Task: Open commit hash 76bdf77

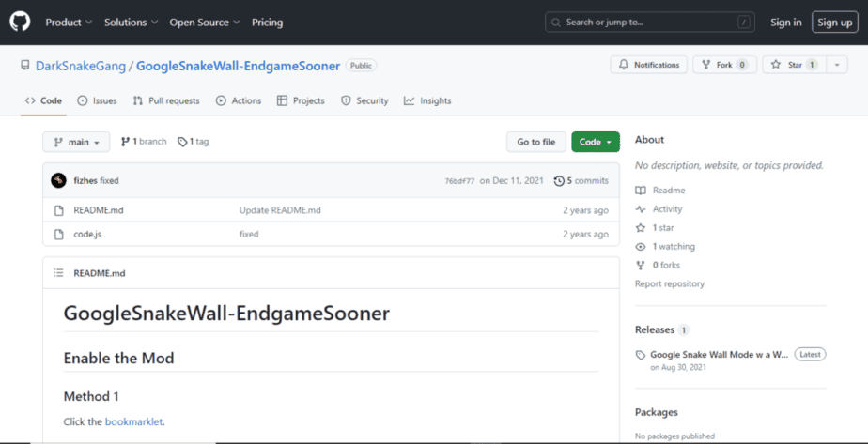Action: tap(459, 181)
